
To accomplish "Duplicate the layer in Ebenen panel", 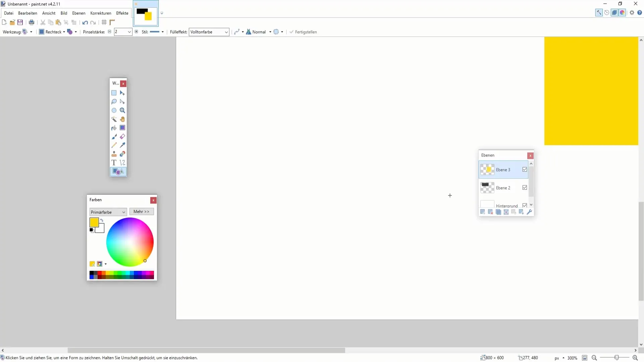I will point(498,212).
